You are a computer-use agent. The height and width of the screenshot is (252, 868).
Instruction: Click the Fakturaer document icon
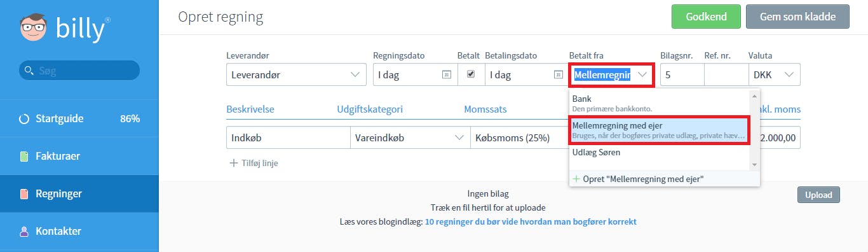(24, 156)
